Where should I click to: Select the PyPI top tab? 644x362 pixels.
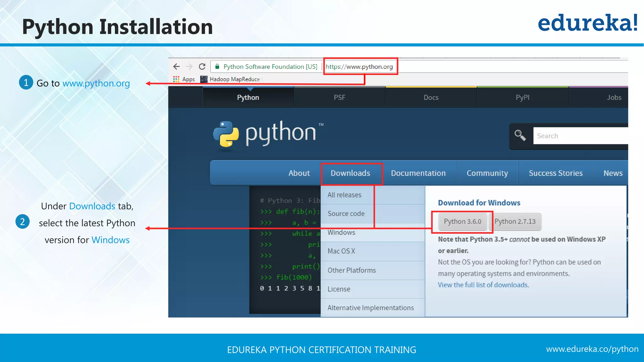(523, 97)
